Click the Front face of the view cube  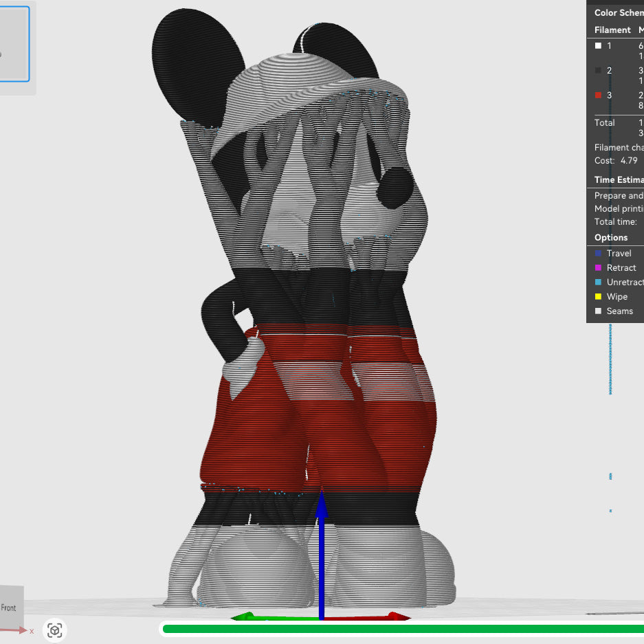click(x=10, y=608)
